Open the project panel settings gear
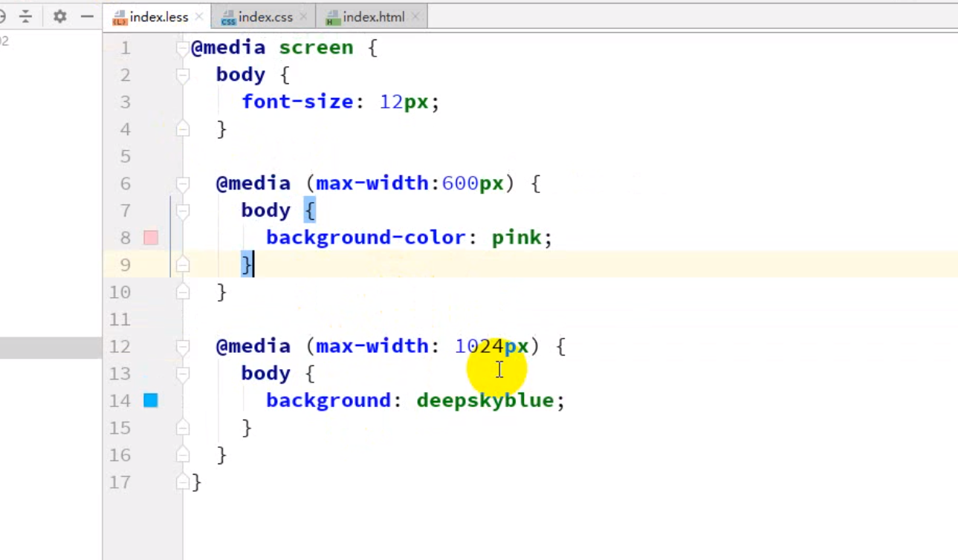 pyautogui.click(x=59, y=16)
